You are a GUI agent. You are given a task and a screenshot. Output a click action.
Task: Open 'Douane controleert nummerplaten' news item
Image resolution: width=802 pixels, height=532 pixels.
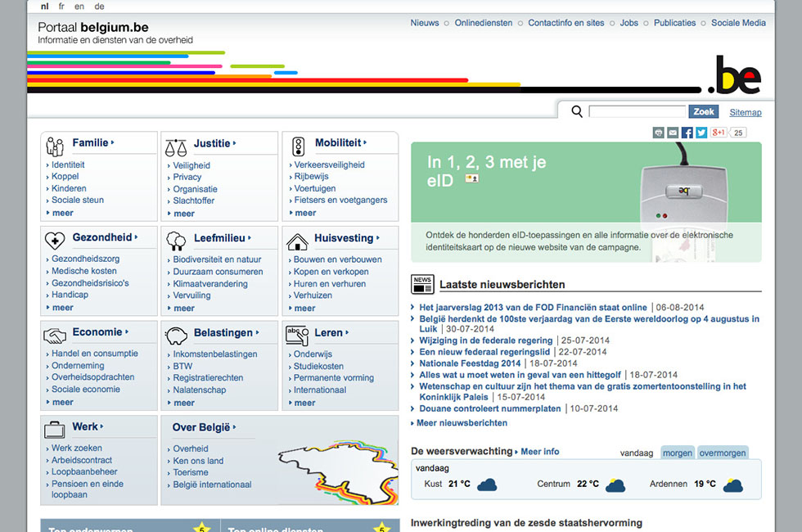[x=490, y=408]
